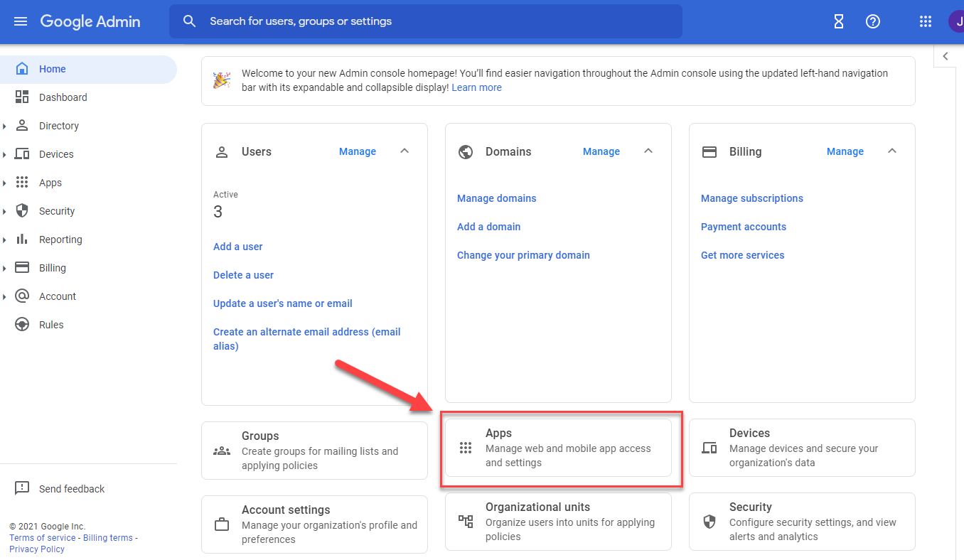Image resolution: width=964 pixels, height=560 pixels.
Task: Open the Google apps grid launcher
Action: click(926, 21)
